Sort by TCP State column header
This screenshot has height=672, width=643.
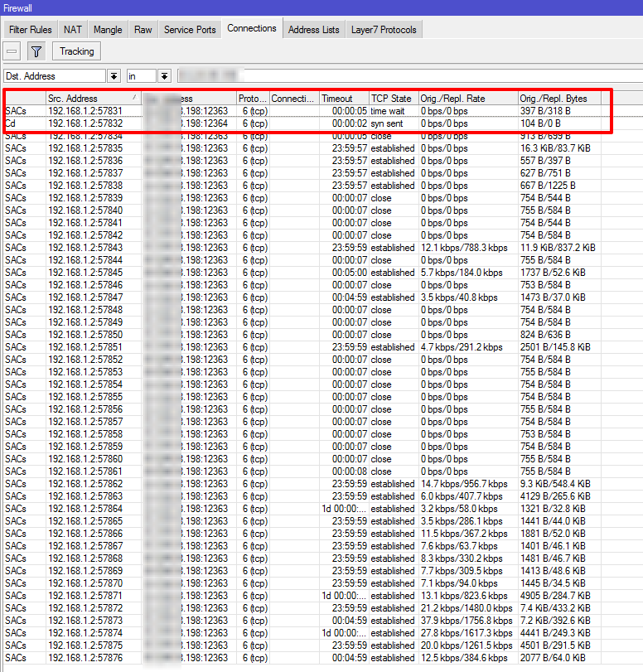[393, 99]
